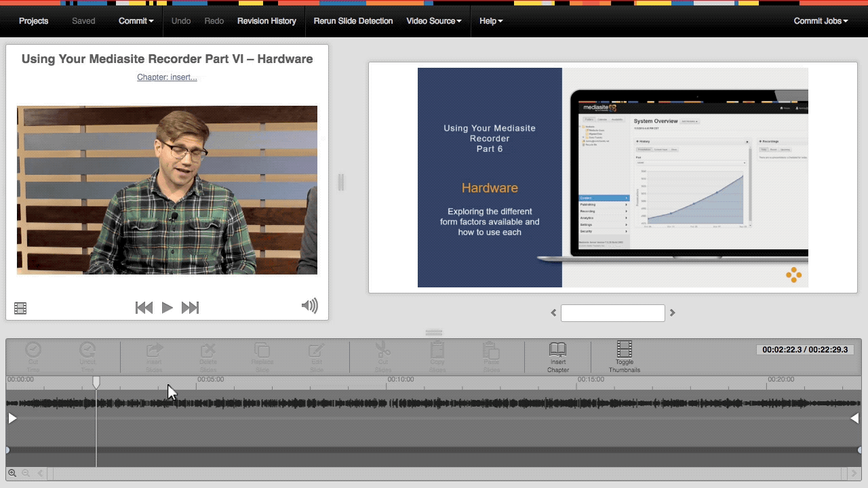The image size is (868, 488).
Task: Zoom out on the timeline
Action: 26,473
